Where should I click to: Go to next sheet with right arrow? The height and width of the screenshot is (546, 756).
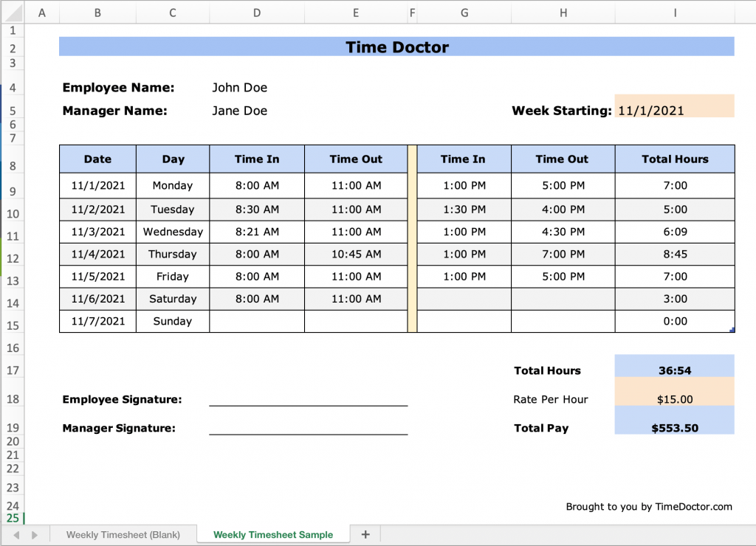point(34,535)
